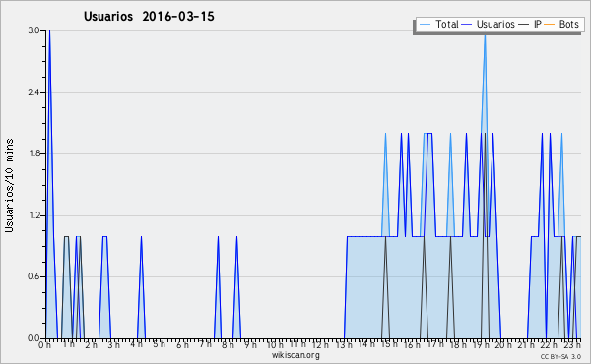This screenshot has width=591, height=364.
Task: Click the Bots legend line swatch
Action: (x=550, y=25)
